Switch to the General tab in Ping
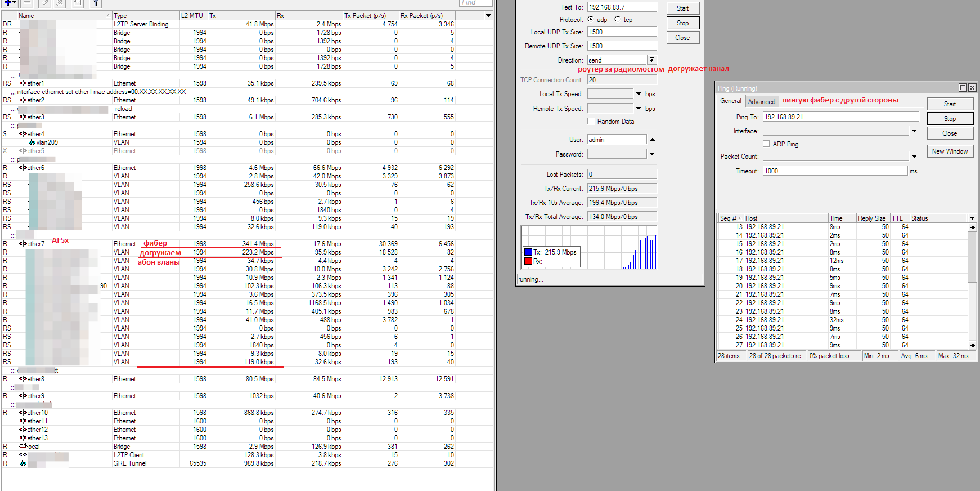 (x=730, y=101)
